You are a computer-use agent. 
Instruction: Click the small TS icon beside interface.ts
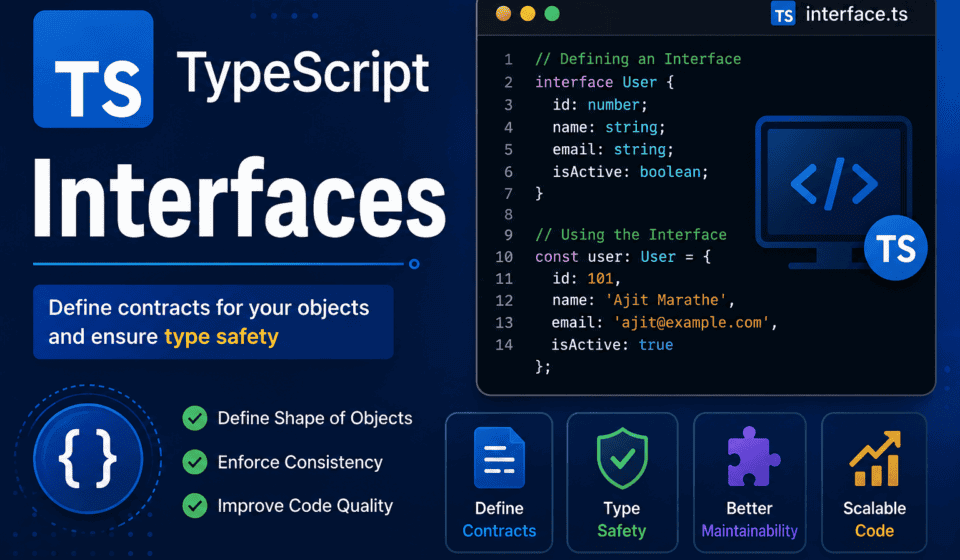click(x=783, y=14)
